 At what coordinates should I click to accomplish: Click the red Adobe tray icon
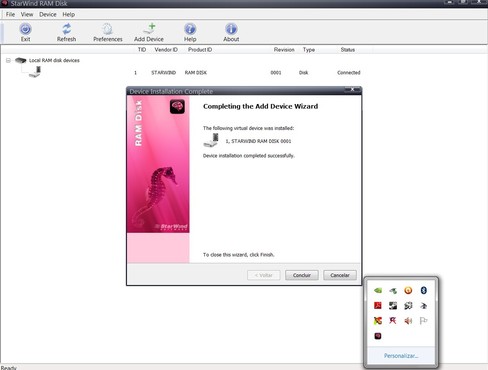pyautogui.click(x=378, y=305)
